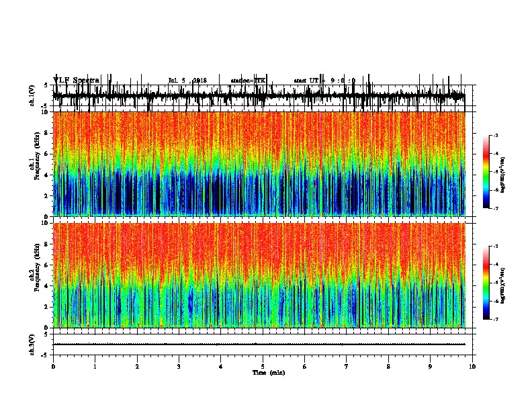Click the "2" kHz tick of ch.1 spectrogram
The height and width of the screenshot is (411, 532).
pos(46,196)
